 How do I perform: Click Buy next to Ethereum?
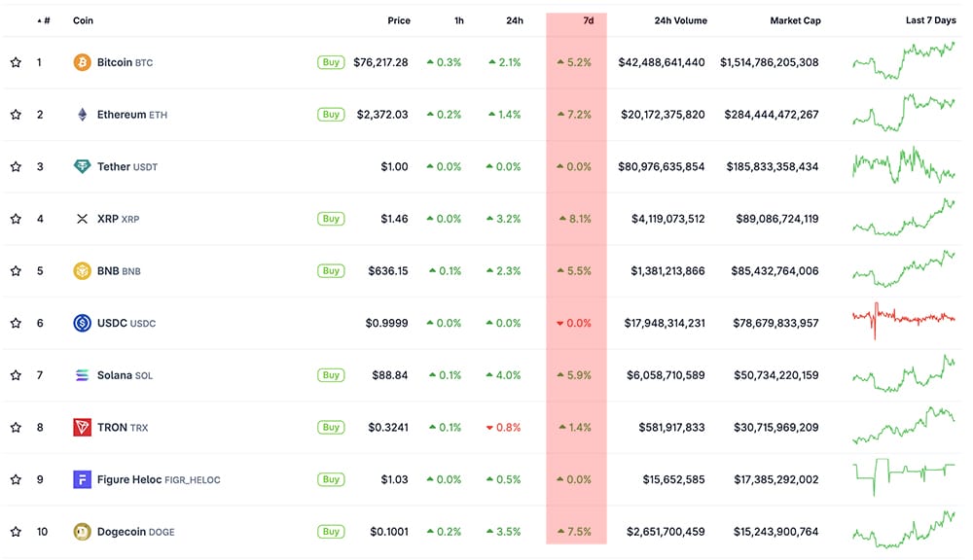point(331,114)
